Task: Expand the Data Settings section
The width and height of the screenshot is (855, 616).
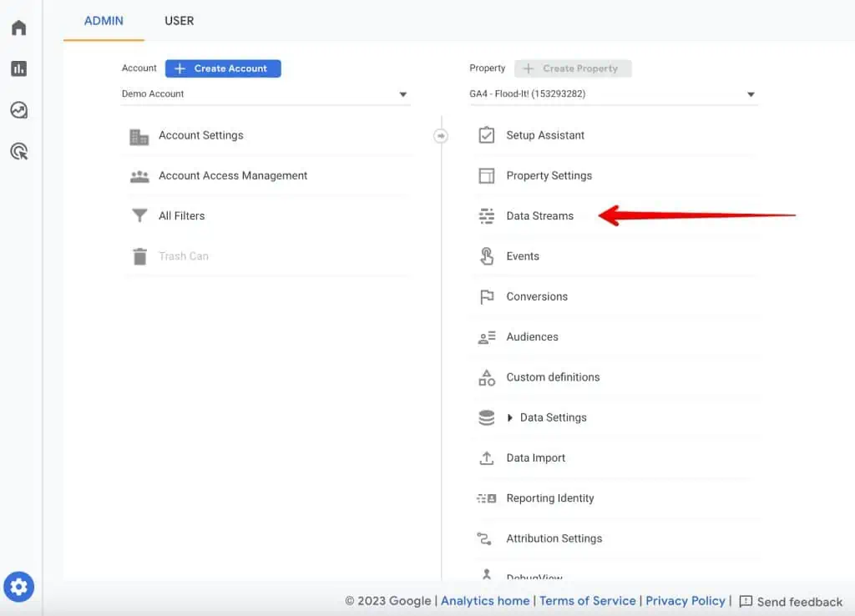Action: (545, 417)
